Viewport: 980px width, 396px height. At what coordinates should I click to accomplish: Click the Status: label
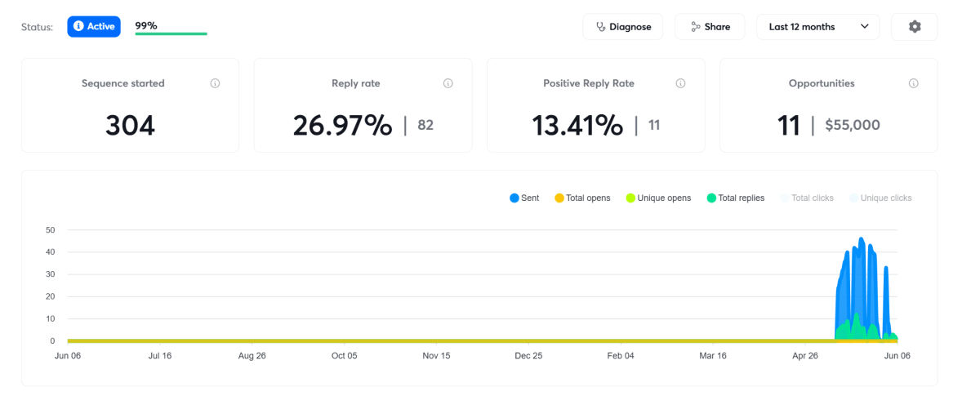tap(37, 27)
